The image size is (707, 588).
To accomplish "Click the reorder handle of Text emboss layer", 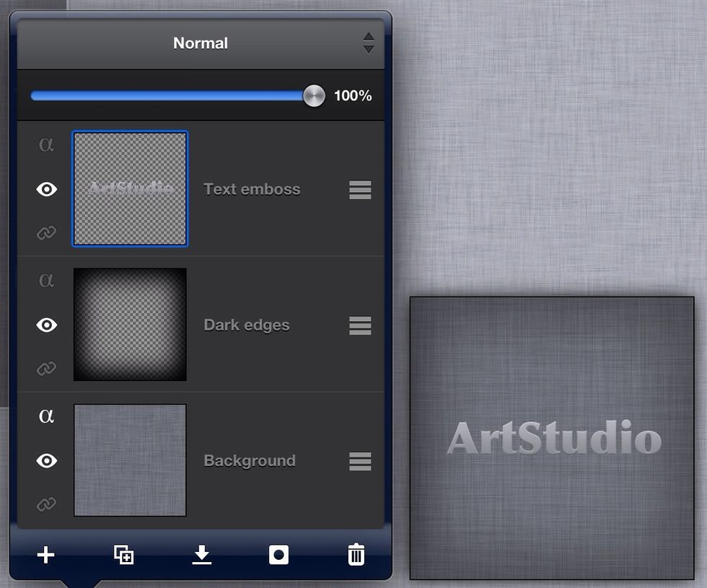I will (x=359, y=189).
